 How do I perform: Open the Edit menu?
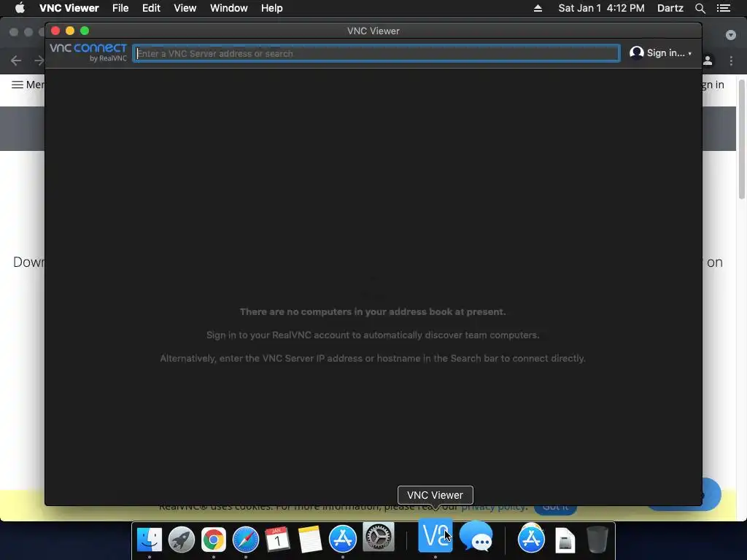(x=151, y=8)
